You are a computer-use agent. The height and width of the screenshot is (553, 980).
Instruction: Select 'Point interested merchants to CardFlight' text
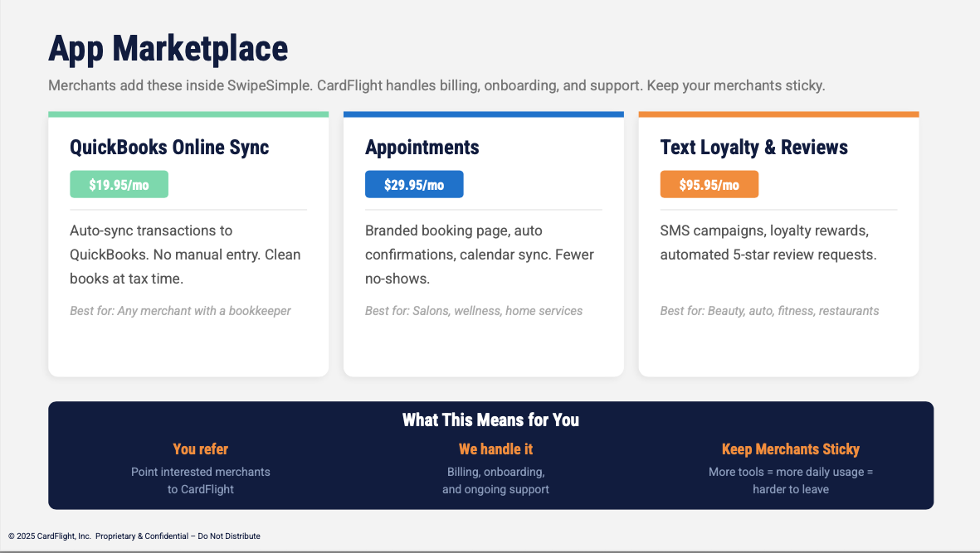tap(201, 481)
